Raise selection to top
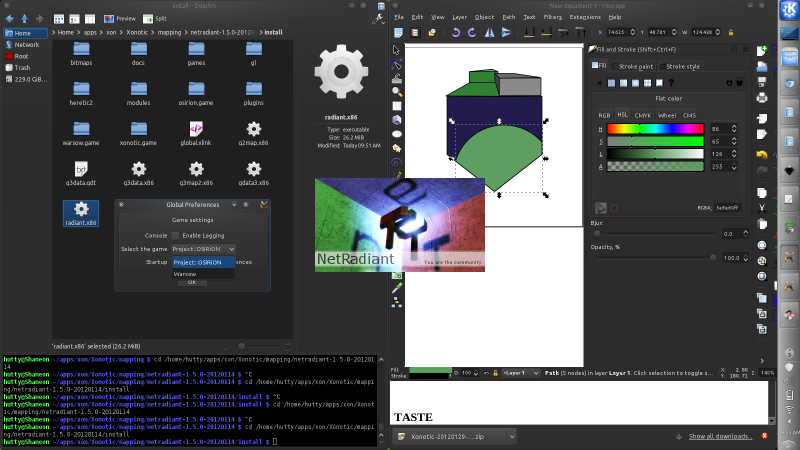800x450 pixels. [x=580, y=32]
